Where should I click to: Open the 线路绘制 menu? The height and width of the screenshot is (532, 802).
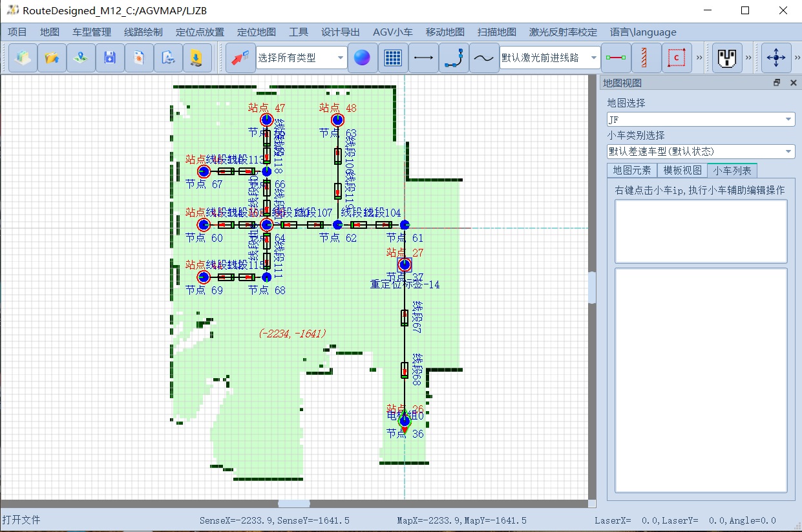click(x=143, y=32)
